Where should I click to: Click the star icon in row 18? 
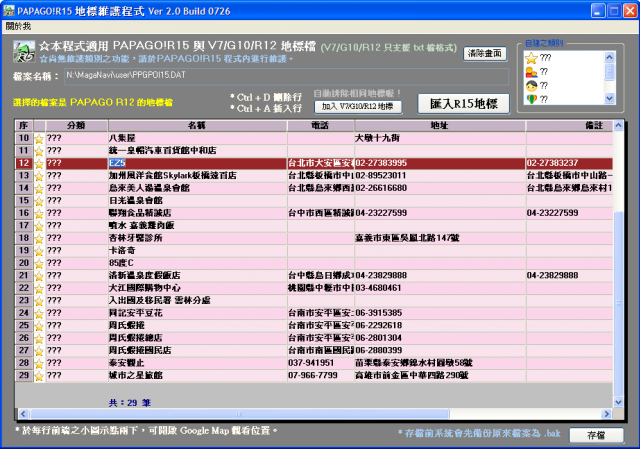click(39, 238)
